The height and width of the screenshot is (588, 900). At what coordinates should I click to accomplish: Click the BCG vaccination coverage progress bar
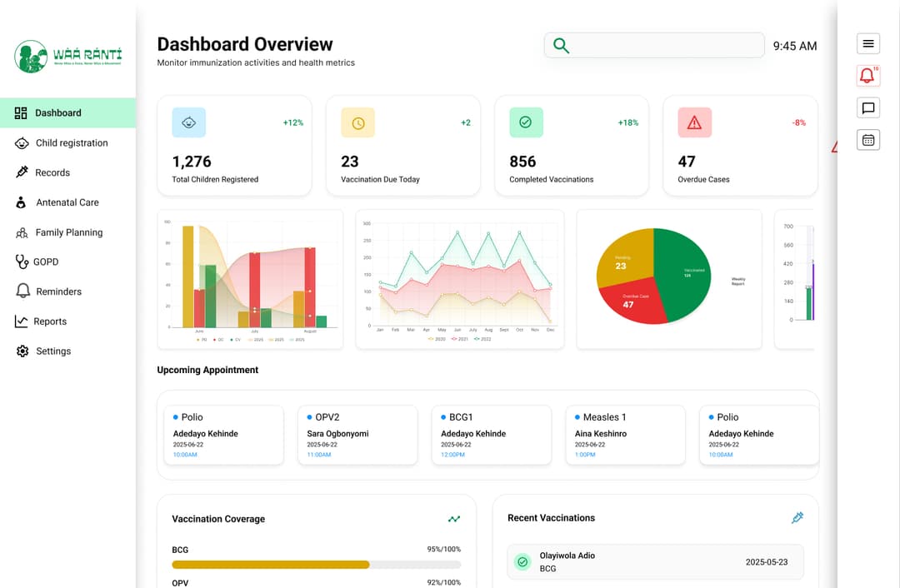pyautogui.click(x=316, y=565)
